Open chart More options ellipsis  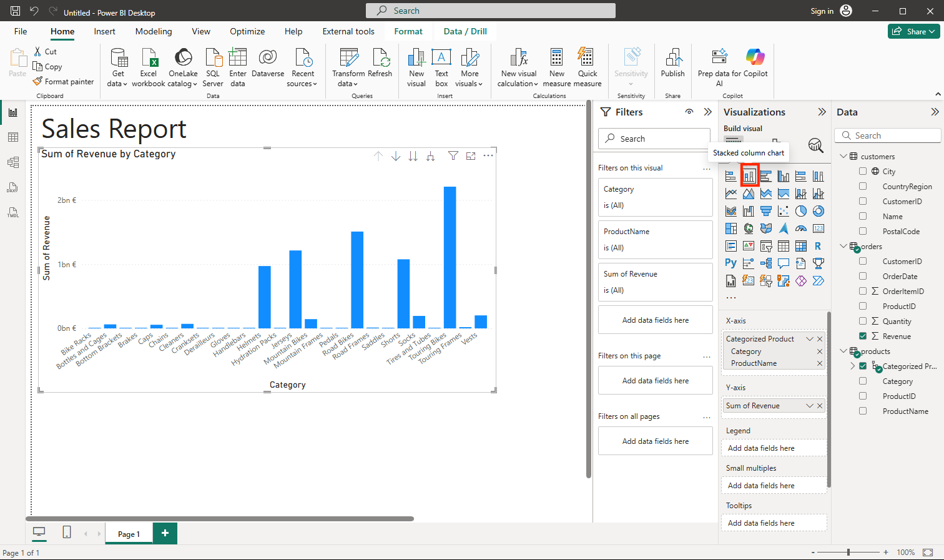[x=488, y=155]
